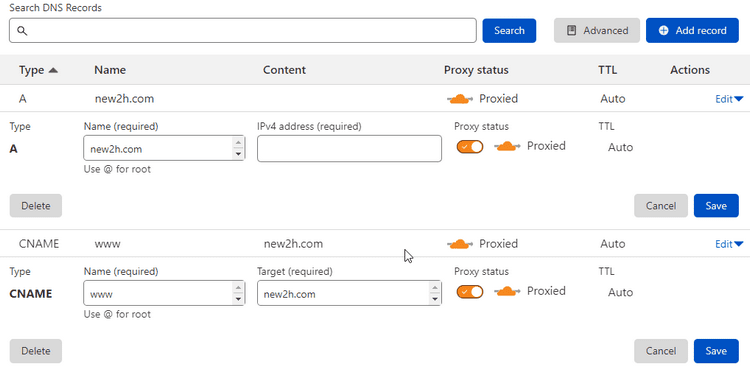Delete the www CNAME record

pos(36,351)
